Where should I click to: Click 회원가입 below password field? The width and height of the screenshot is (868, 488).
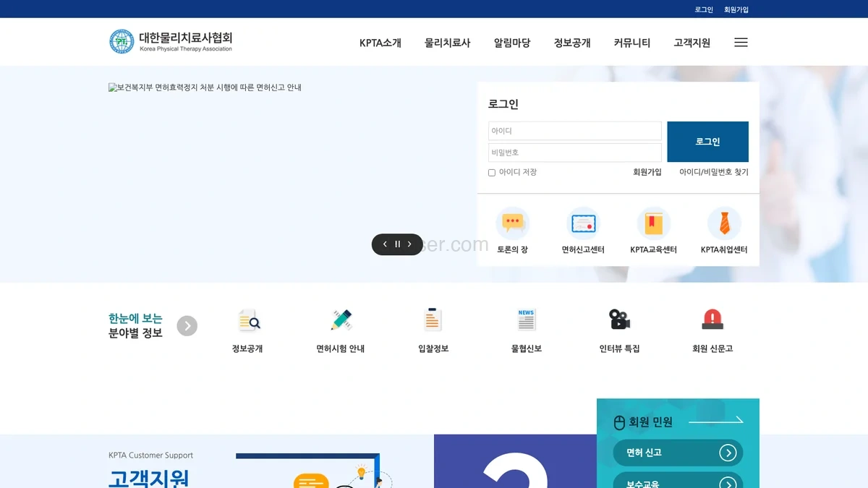647,172
